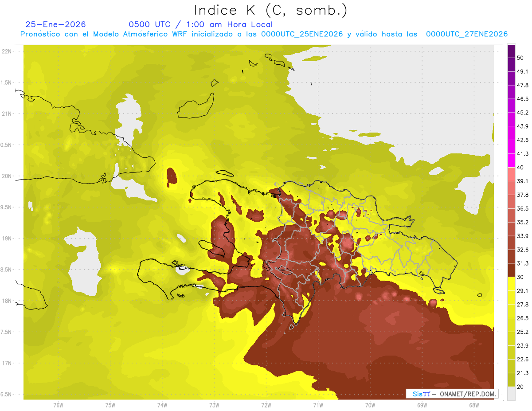Click the '68W' longitude label
This screenshot has width=532, height=411.
click(474, 405)
